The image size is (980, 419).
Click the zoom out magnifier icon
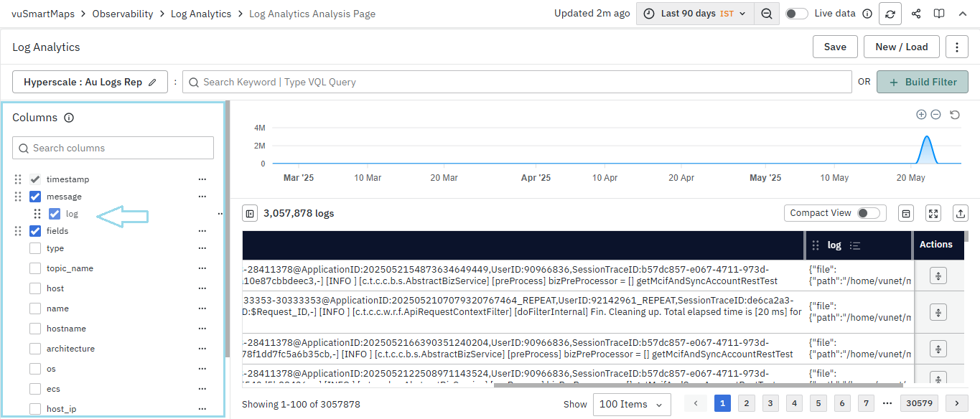(767, 14)
